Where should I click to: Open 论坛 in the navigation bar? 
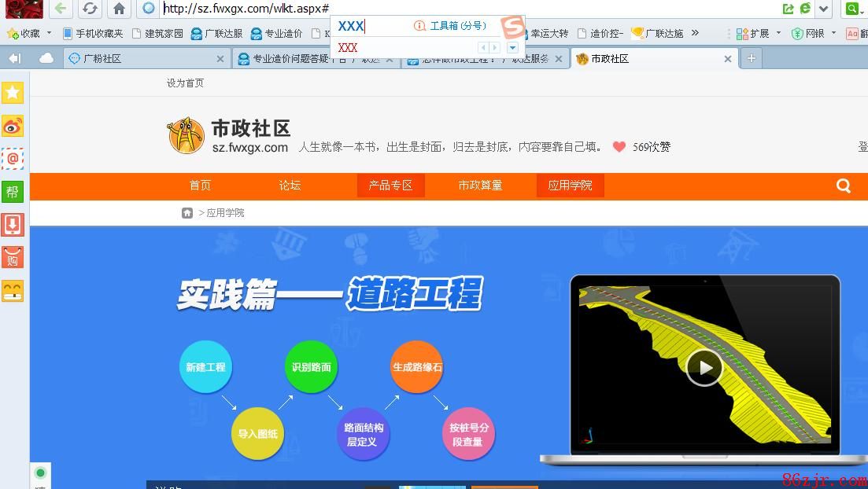[x=290, y=186]
